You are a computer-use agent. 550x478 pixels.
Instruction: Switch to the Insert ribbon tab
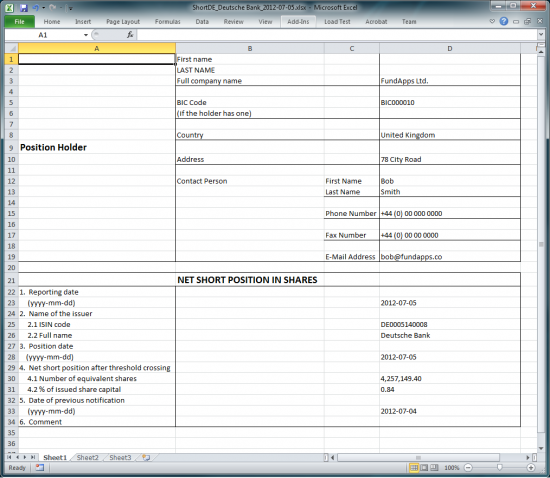point(83,21)
